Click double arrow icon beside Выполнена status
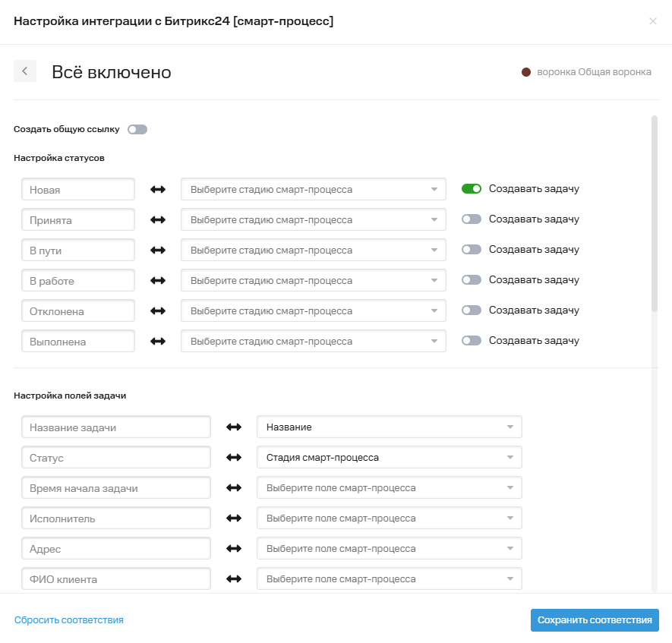 click(x=158, y=342)
